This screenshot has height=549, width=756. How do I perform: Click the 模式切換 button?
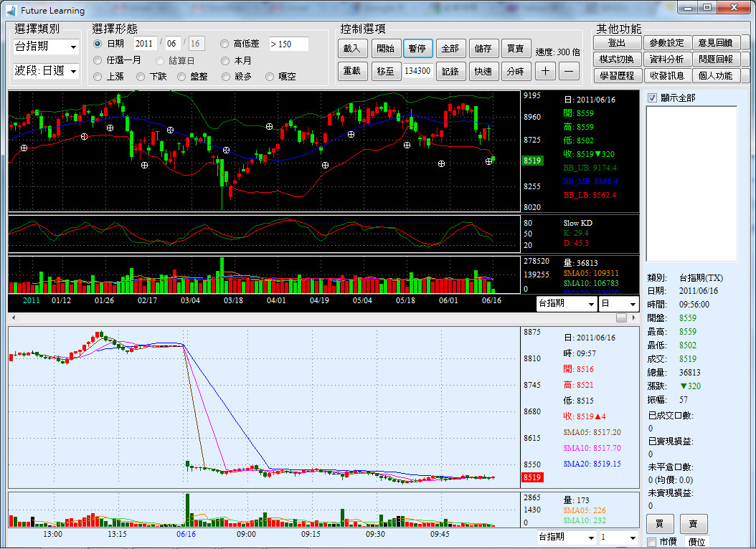click(x=617, y=59)
